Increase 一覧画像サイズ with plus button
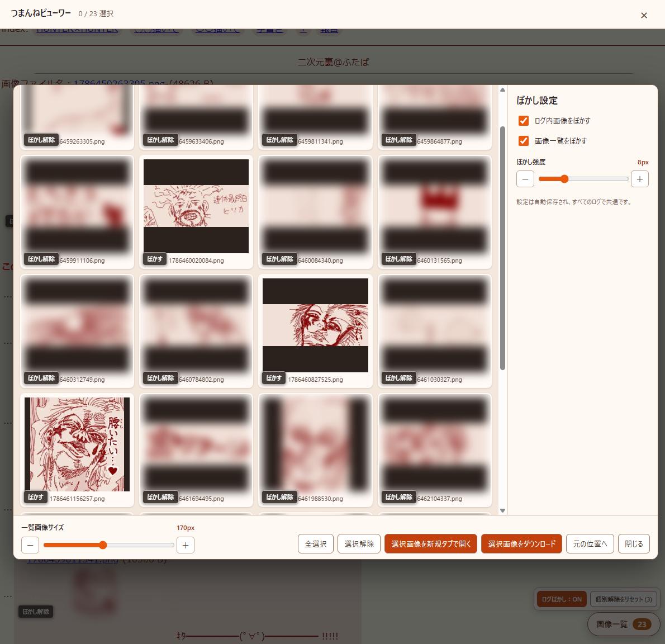The height and width of the screenshot is (644, 665). tap(186, 545)
